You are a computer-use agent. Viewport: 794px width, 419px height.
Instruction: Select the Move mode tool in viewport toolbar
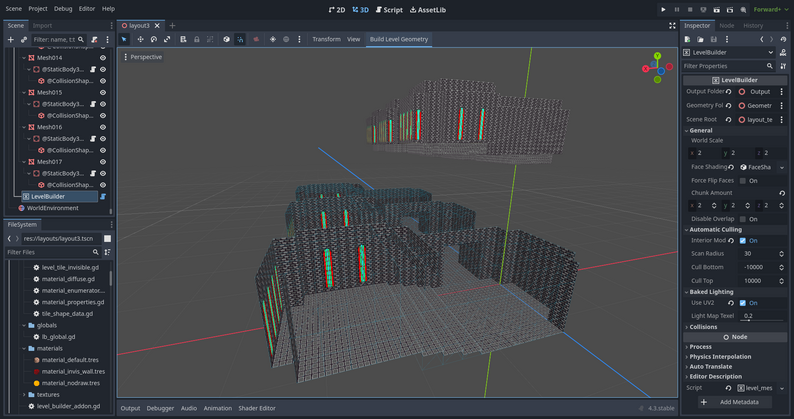click(x=140, y=39)
